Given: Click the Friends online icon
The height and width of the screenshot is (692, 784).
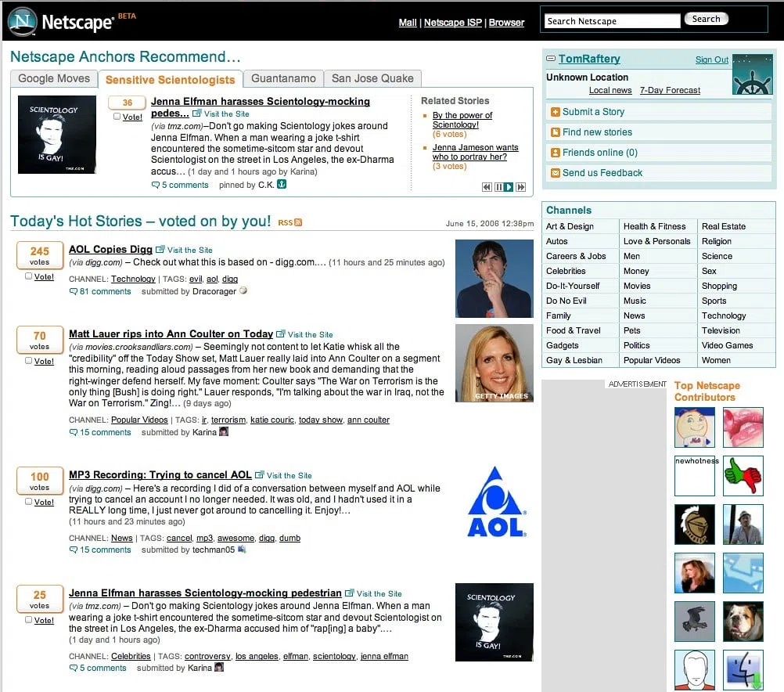Looking at the screenshot, I should tap(555, 153).
